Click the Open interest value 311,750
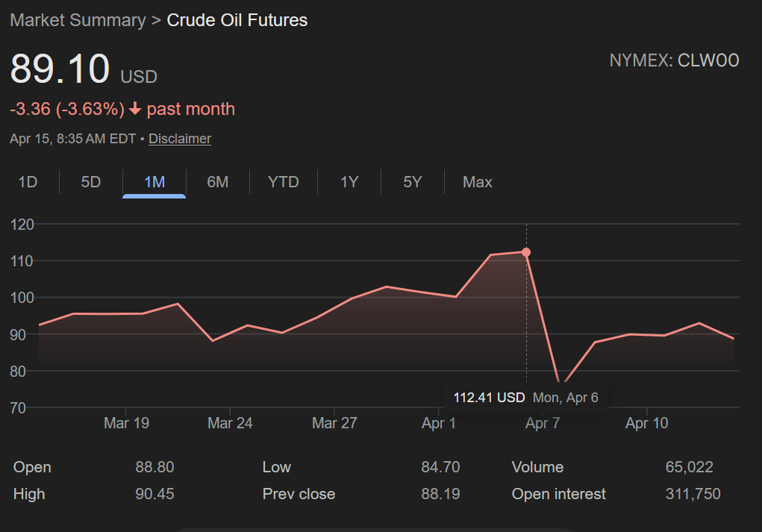The height and width of the screenshot is (532, 762). click(692, 494)
